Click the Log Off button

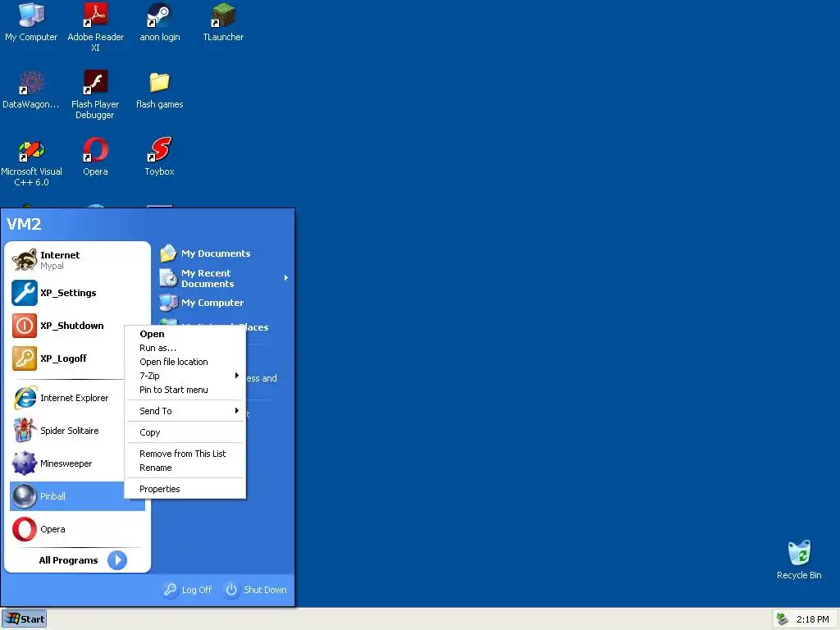tap(188, 589)
